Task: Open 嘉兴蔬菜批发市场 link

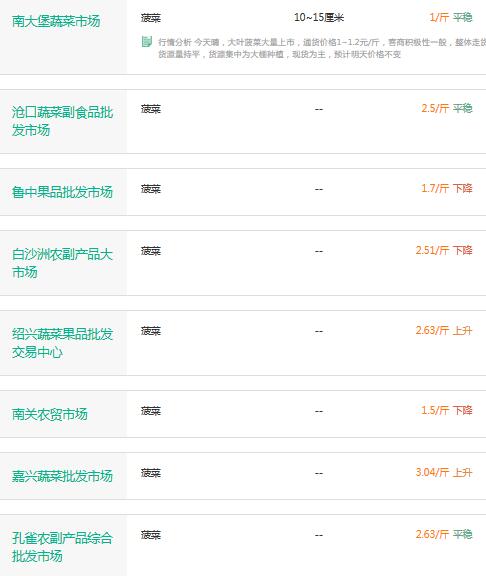Action: click(x=62, y=476)
